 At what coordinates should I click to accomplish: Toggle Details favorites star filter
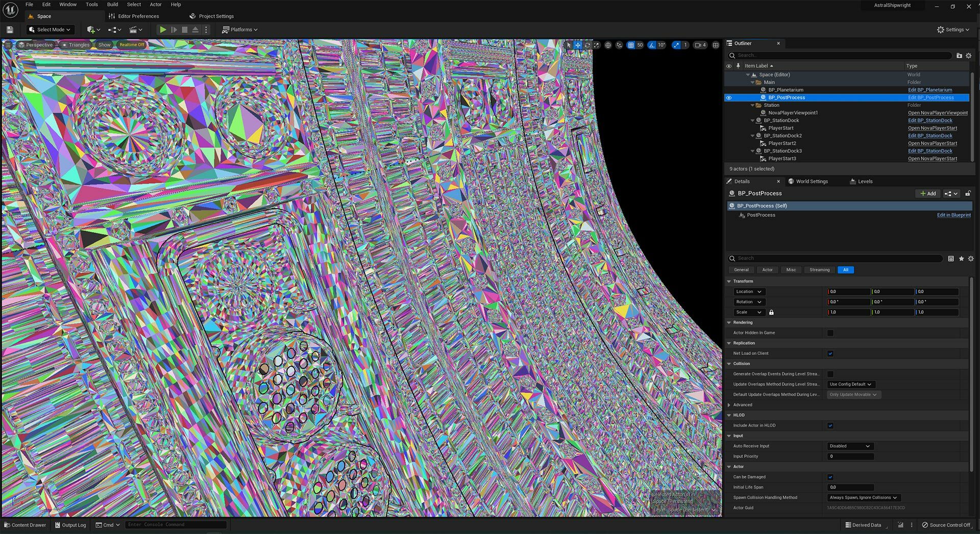[x=961, y=259]
